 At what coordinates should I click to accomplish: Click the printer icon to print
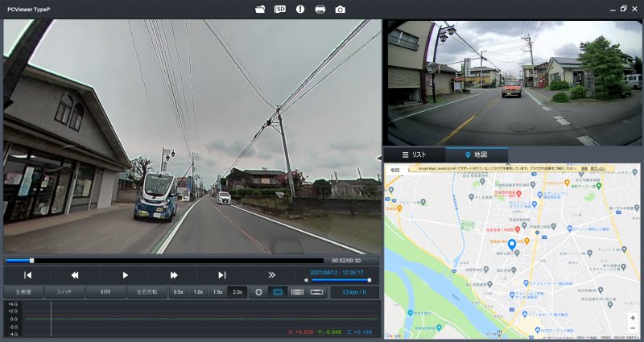[x=320, y=9]
